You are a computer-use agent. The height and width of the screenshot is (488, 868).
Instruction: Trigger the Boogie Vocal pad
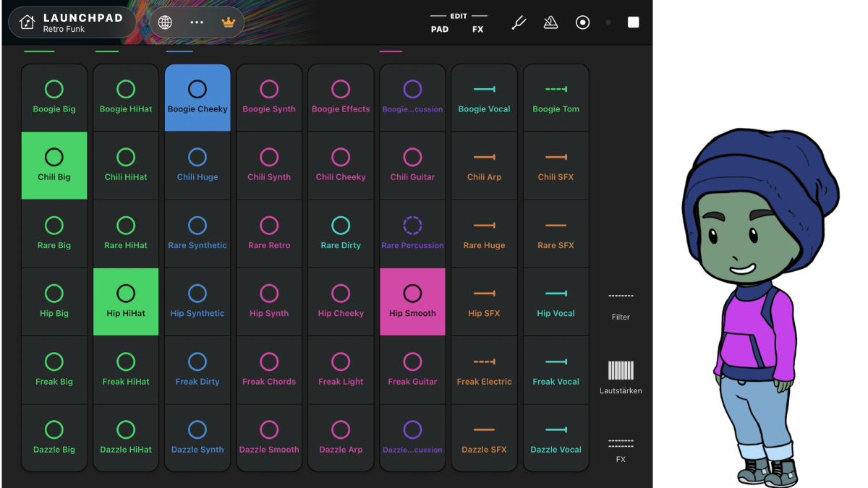pos(484,98)
